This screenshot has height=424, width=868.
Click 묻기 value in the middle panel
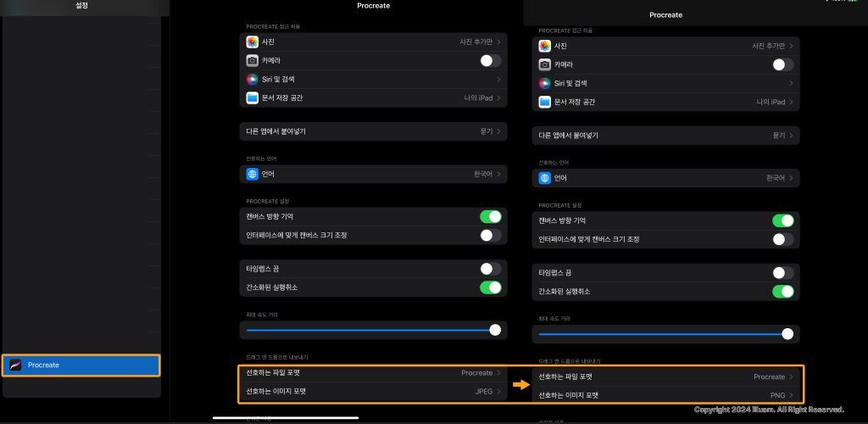coord(487,131)
